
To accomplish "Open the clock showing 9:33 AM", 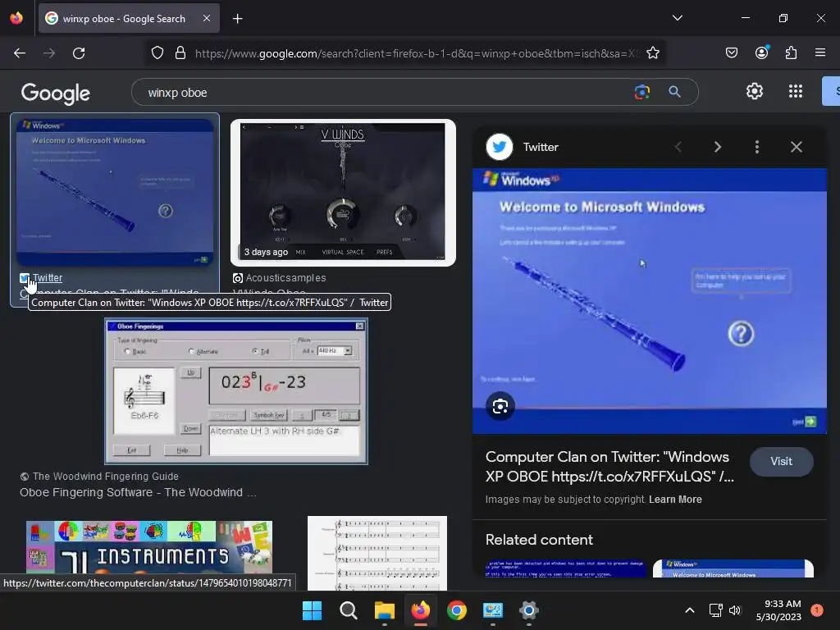I will tap(778, 610).
